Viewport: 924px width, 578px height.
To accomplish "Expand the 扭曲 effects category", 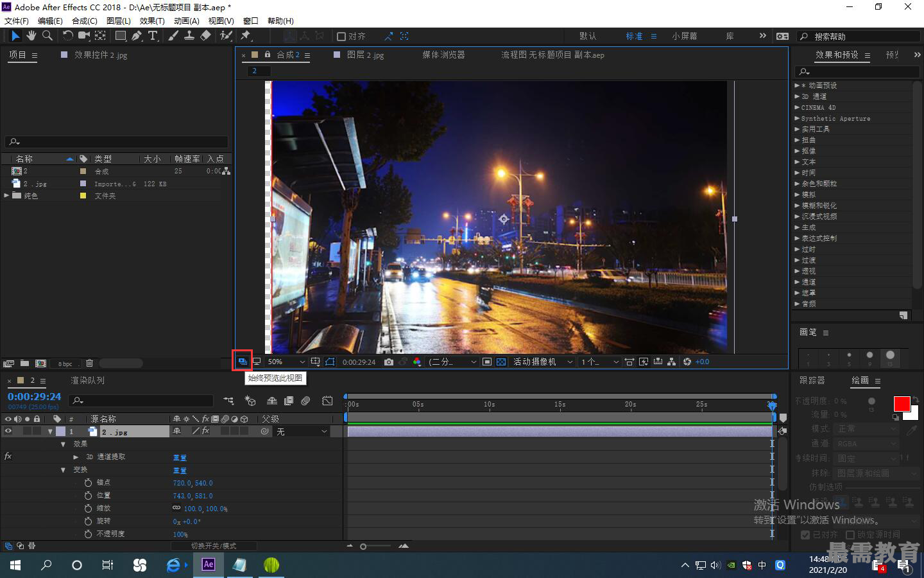I will point(797,140).
